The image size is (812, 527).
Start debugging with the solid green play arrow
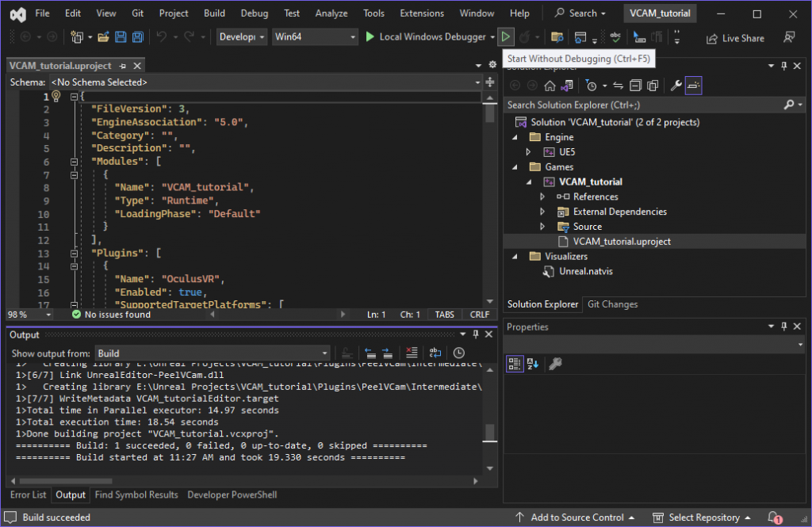[370, 36]
